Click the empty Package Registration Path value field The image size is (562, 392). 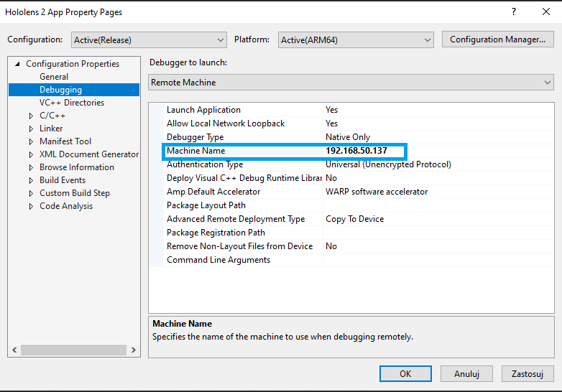438,233
